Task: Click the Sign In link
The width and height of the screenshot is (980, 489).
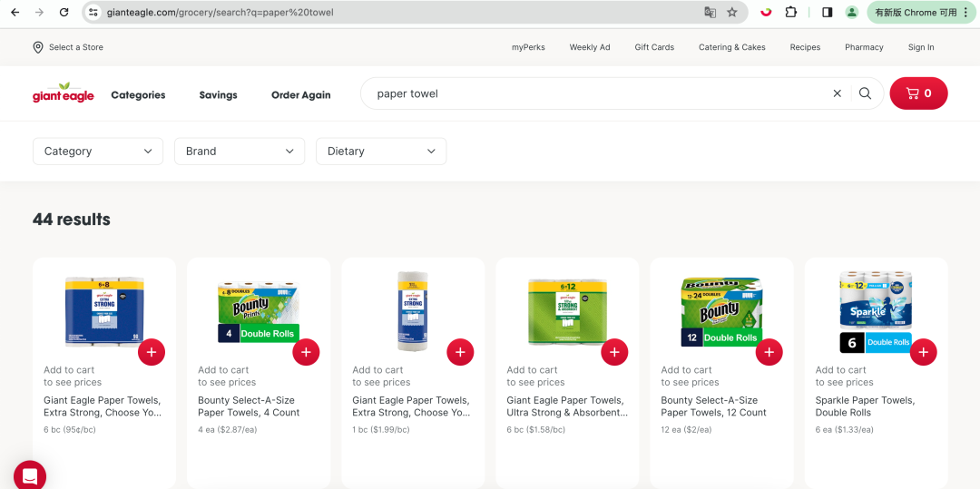Action: pyautogui.click(x=921, y=47)
